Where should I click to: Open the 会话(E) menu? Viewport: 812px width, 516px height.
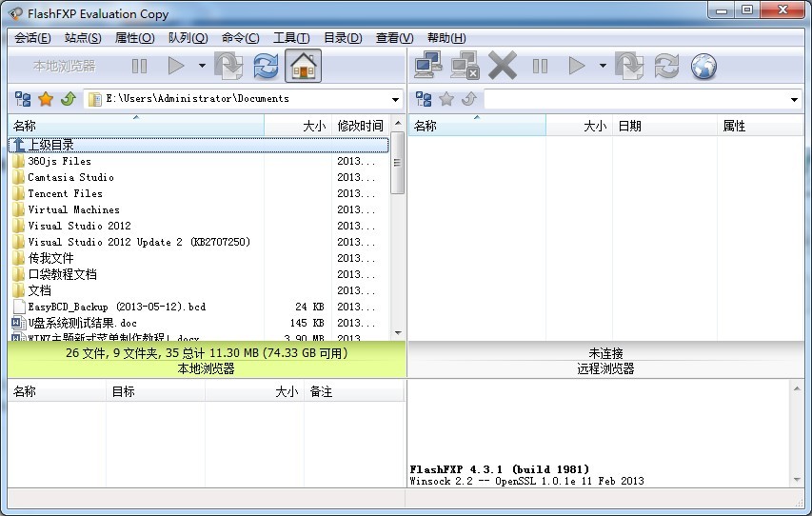32,38
